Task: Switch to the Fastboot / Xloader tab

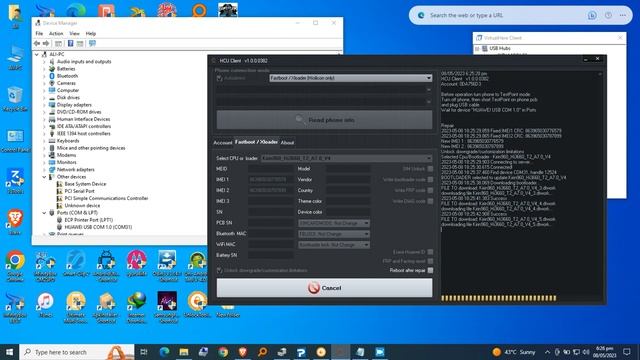Action: point(256,142)
